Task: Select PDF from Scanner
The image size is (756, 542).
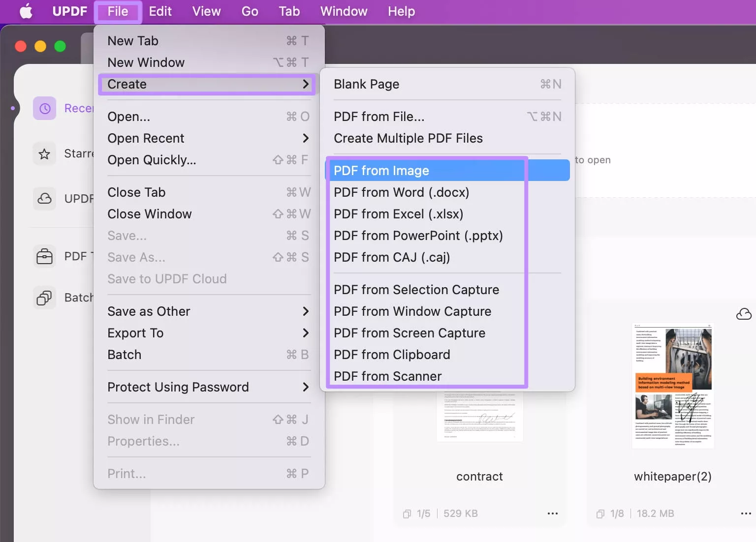Action: point(447,376)
